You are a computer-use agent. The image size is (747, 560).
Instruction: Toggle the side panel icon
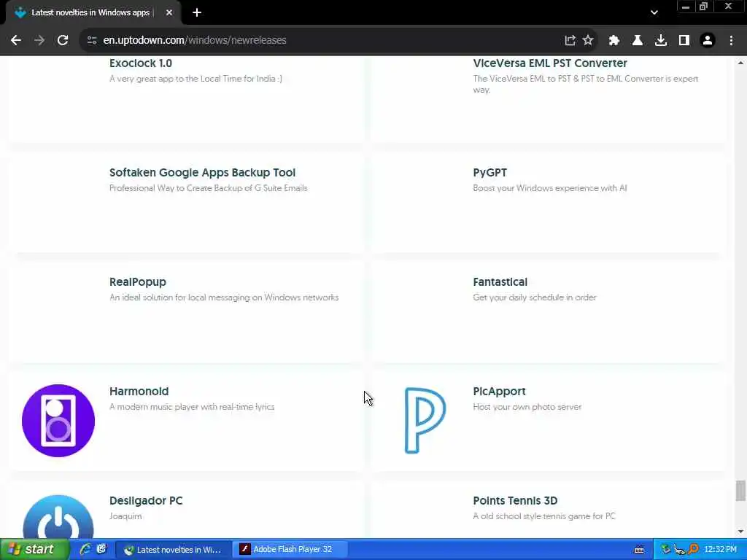pos(684,41)
